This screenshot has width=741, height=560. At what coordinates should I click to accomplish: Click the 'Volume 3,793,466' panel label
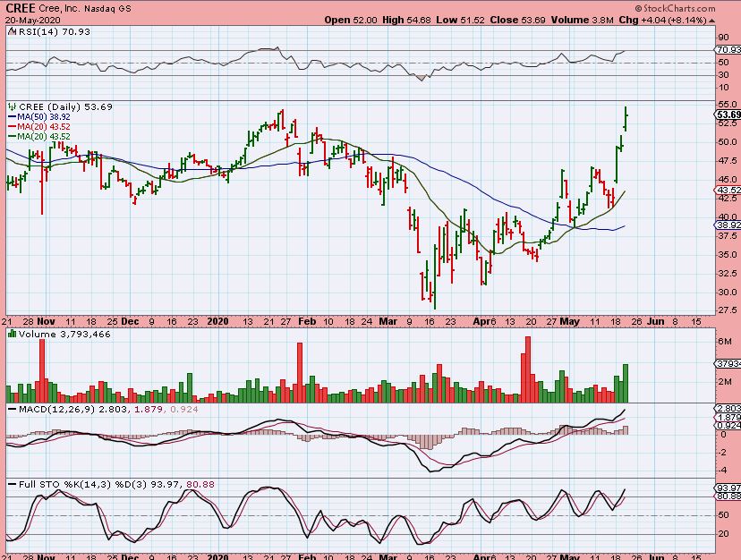click(x=64, y=334)
